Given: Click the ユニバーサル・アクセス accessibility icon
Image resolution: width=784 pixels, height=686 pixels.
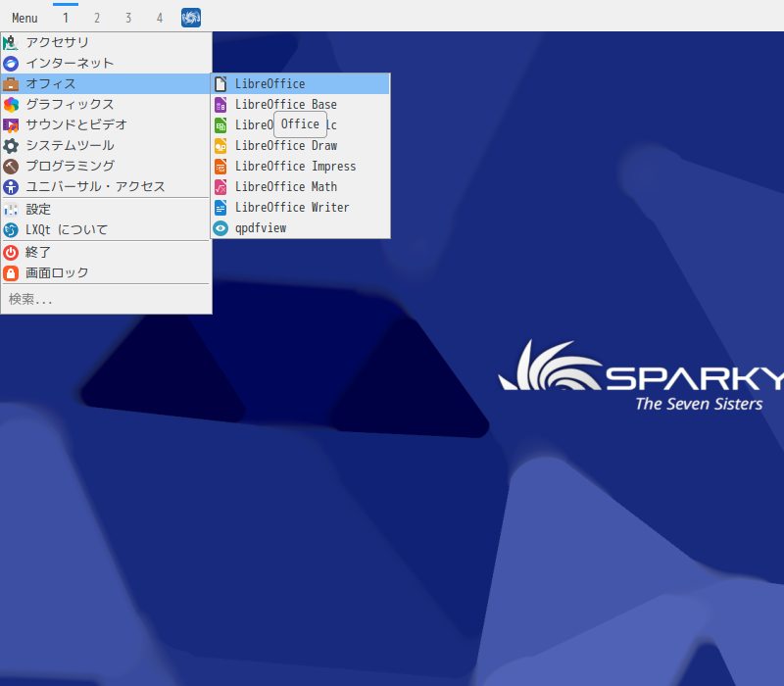Looking at the screenshot, I should (x=11, y=186).
